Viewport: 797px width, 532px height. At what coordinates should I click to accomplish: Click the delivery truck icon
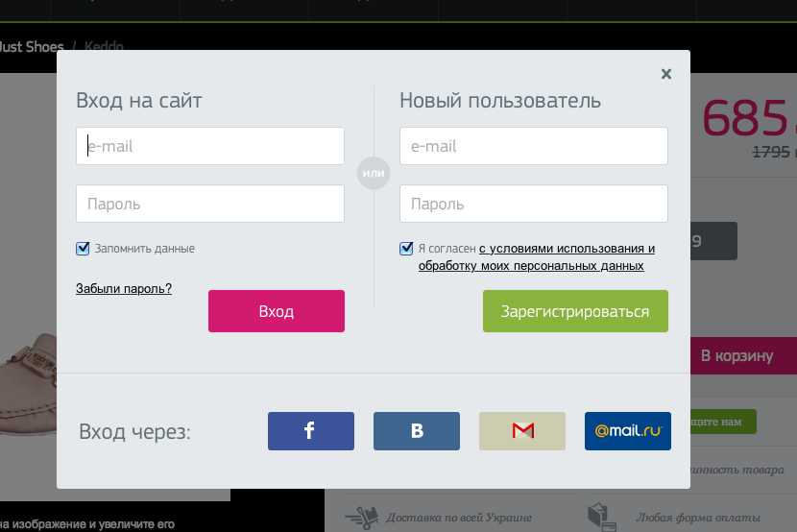362,517
